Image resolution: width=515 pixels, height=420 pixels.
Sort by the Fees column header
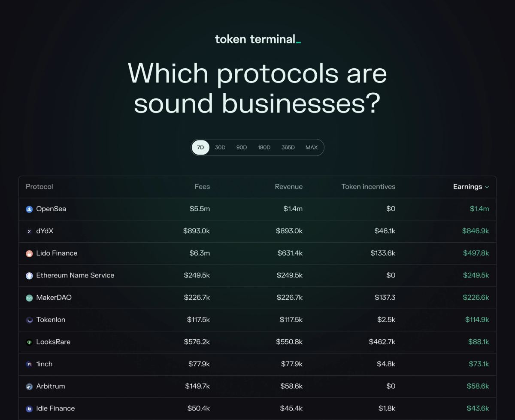(x=202, y=187)
